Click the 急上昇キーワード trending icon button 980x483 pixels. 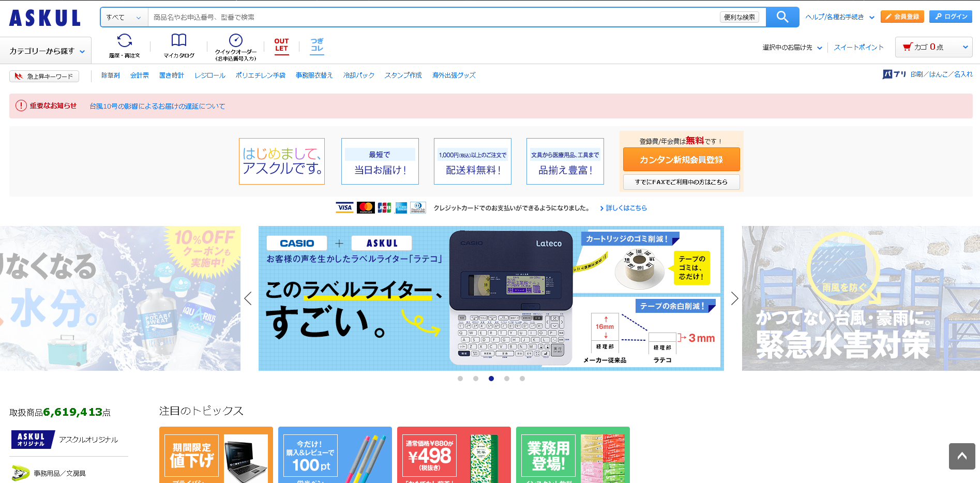pos(44,76)
